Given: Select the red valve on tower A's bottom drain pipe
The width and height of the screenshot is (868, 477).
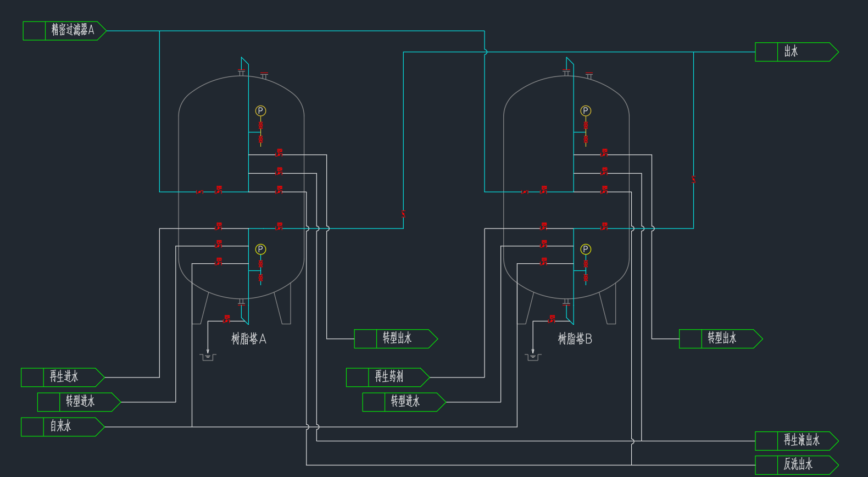Looking at the screenshot, I should (226, 319).
